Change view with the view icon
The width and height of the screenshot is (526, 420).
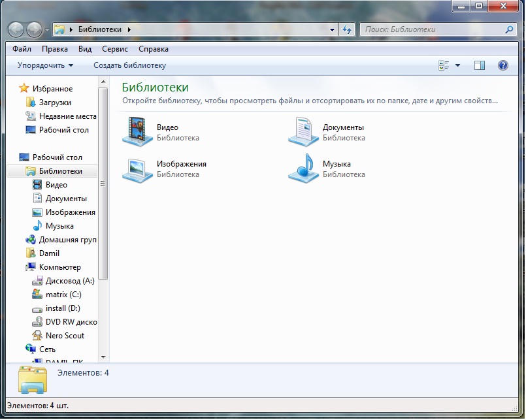(x=444, y=65)
